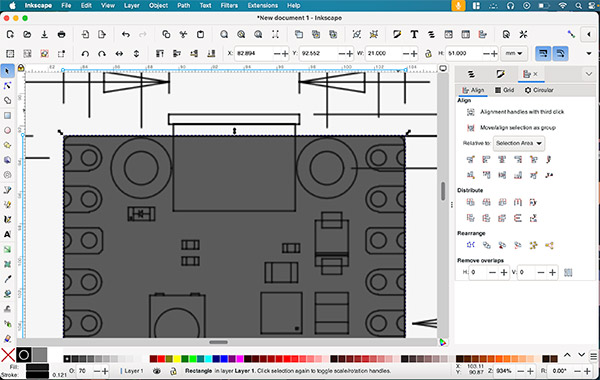Open the Path menu
The image size is (600, 380).
click(184, 5)
